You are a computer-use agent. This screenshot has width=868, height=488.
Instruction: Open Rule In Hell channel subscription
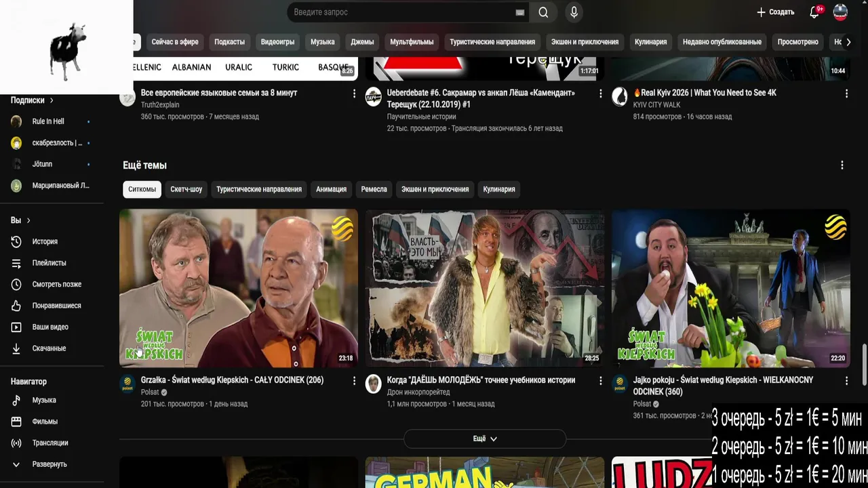pos(51,121)
